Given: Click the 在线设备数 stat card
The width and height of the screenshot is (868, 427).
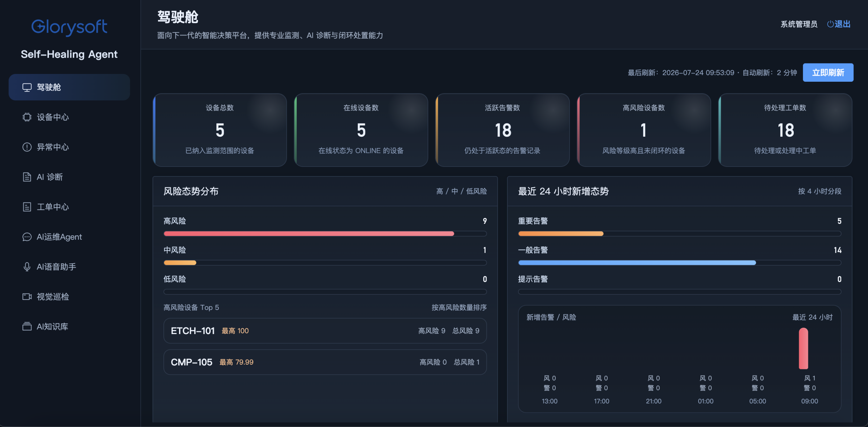Looking at the screenshot, I should (361, 130).
